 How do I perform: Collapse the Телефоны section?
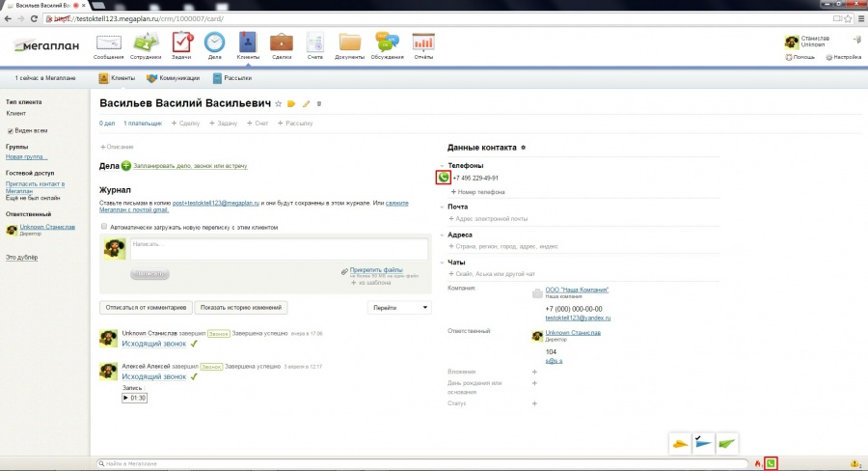pos(442,166)
